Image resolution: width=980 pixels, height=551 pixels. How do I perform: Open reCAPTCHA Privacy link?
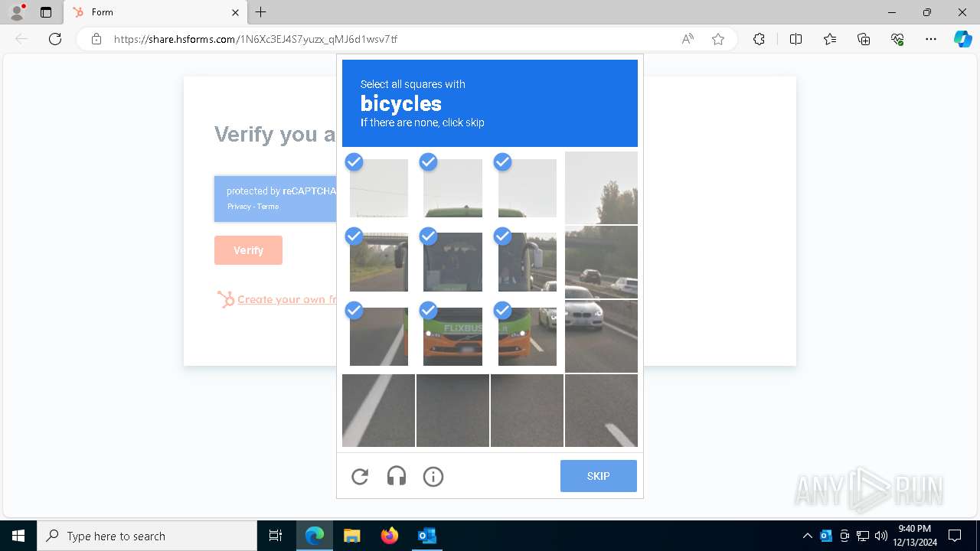(239, 207)
